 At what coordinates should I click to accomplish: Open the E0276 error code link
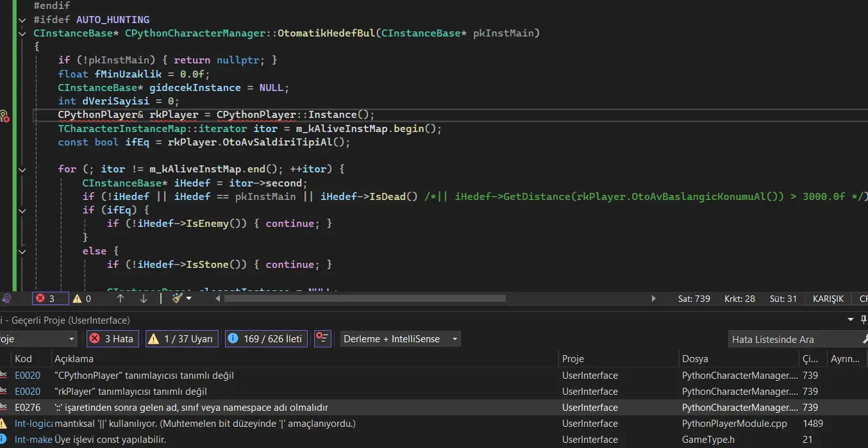[28, 408]
